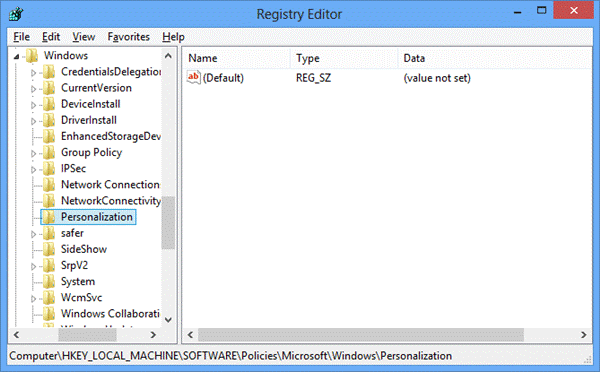Click the Windows folder icon
The width and height of the screenshot is (600, 372).
(32, 56)
